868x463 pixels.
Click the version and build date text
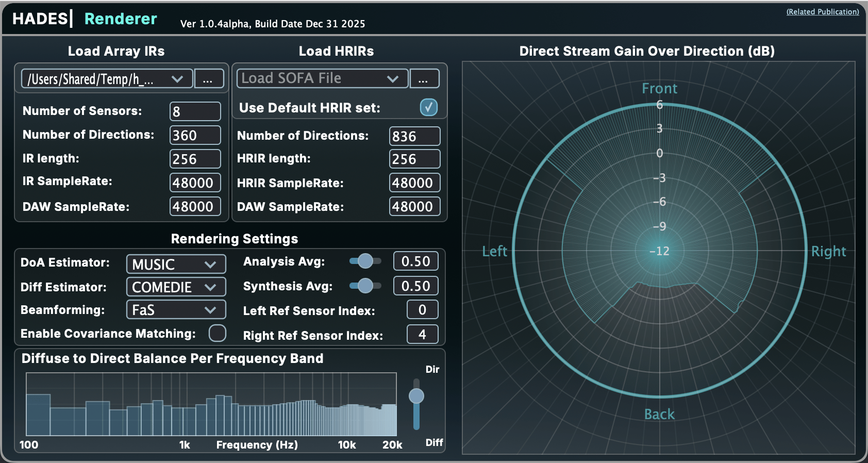click(x=273, y=24)
